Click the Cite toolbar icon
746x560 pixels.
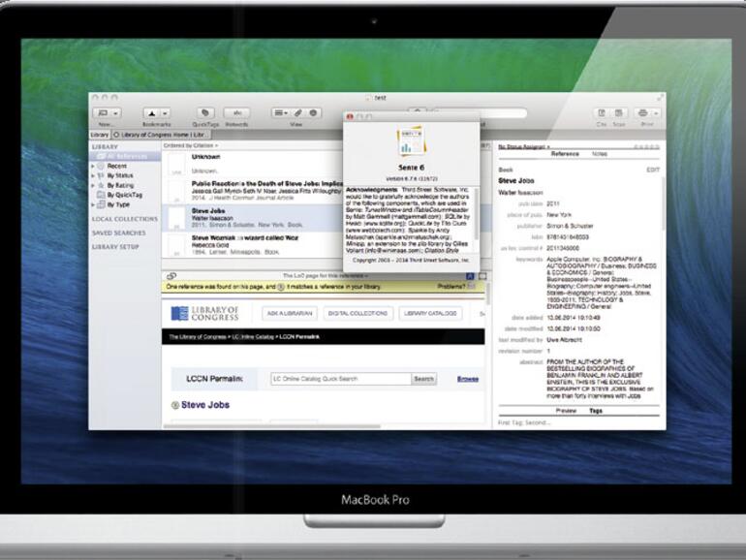click(x=602, y=113)
